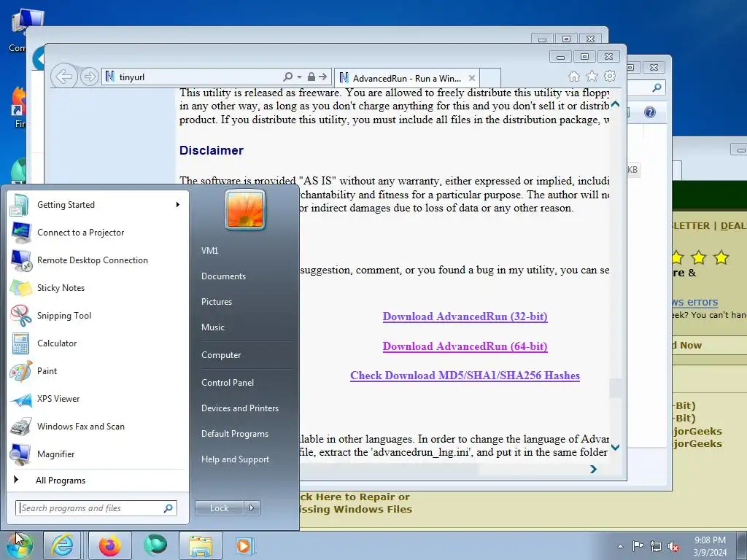Show hidden tray icons arrow
This screenshot has width=747, height=560.
(620, 546)
